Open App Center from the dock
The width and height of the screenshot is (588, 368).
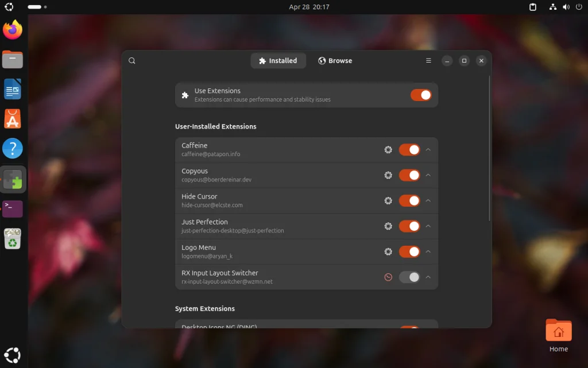point(13,119)
